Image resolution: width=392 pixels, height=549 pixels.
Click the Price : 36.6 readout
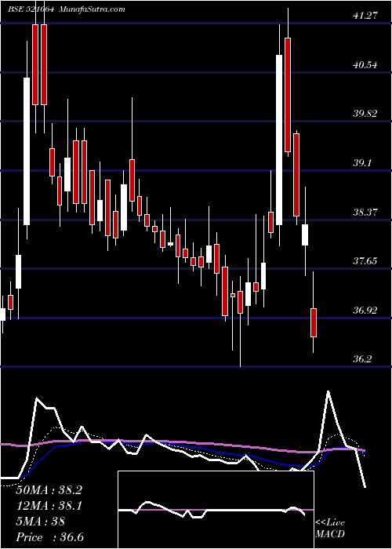coord(49,537)
